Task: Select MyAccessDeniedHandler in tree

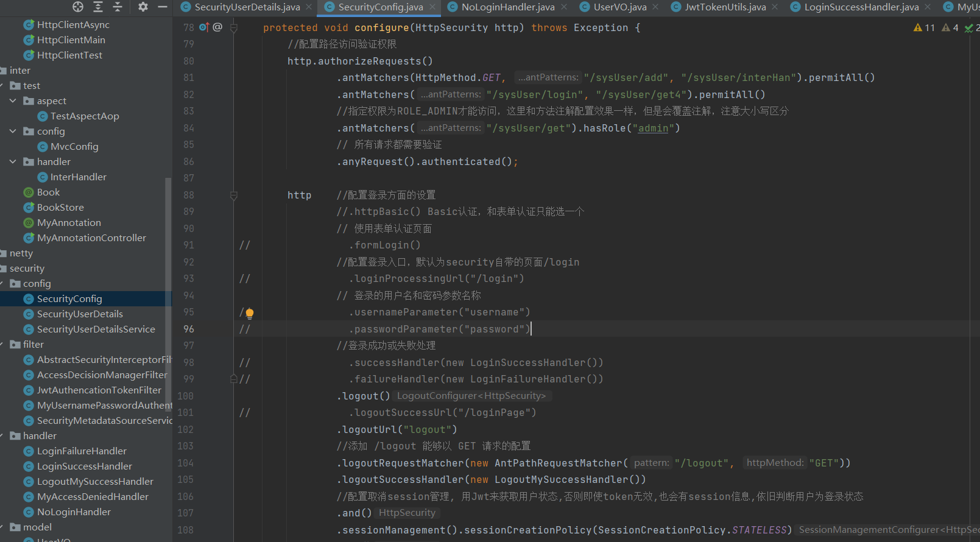Action: point(93,497)
